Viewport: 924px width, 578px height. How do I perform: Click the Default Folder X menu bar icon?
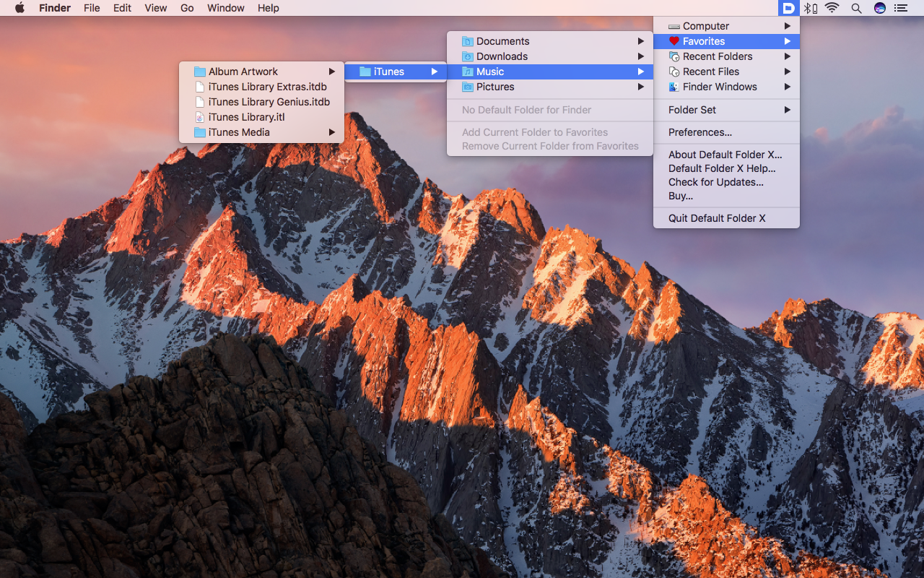tap(788, 8)
